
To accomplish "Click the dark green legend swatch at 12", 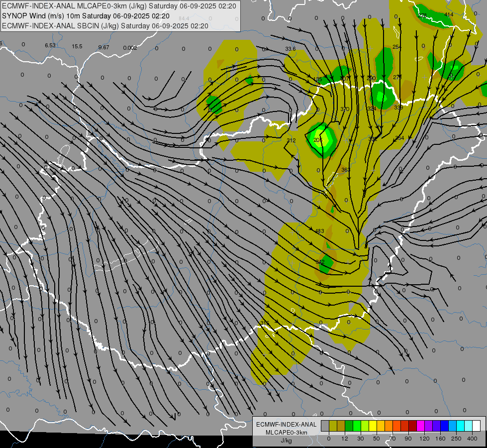I will tap(349, 426).
